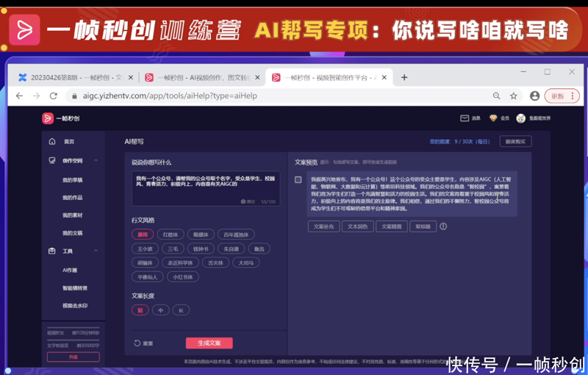Image resolution: width=588 pixels, height=375 pixels.
Task: Click the browser address bar URL
Action: click(x=170, y=96)
